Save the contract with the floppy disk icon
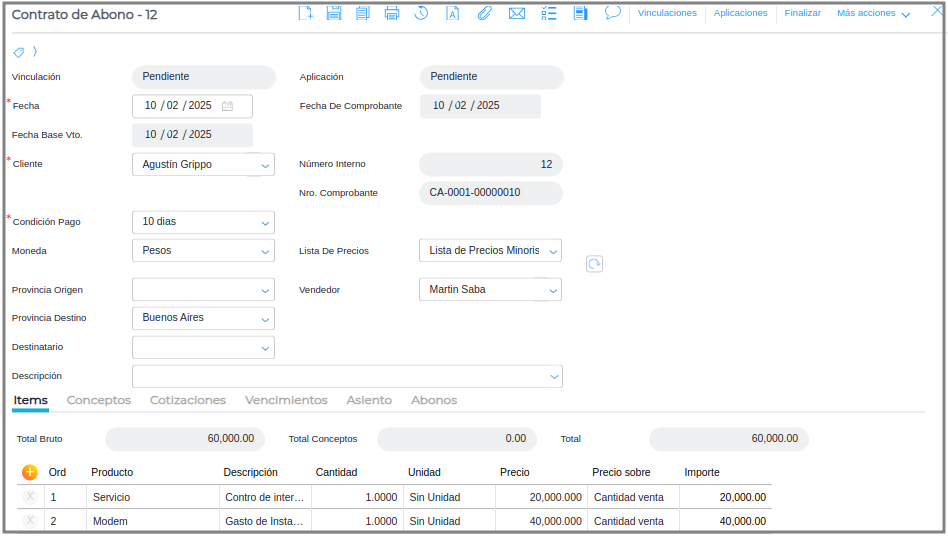Screen dimensions: 948x536 [x=334, y=13]
